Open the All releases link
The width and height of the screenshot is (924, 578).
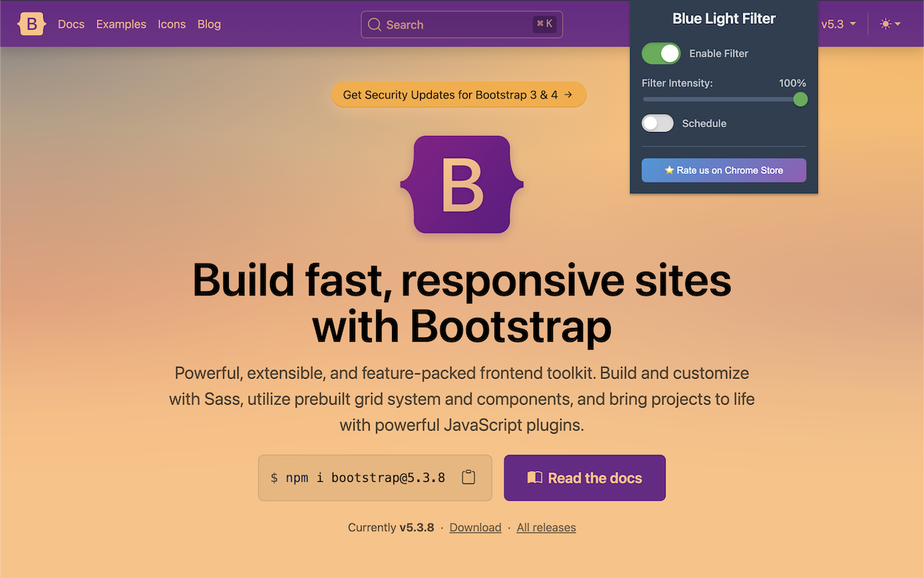[546, 527]
